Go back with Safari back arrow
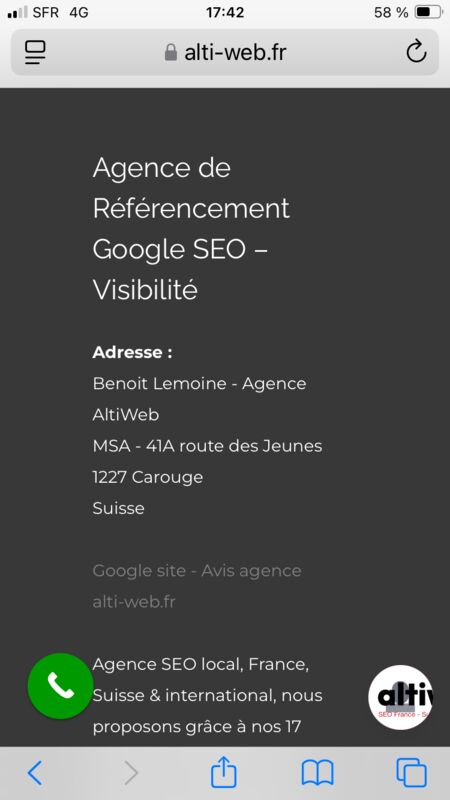The height and width of the screenshot is (800, 450). point(35,773)
